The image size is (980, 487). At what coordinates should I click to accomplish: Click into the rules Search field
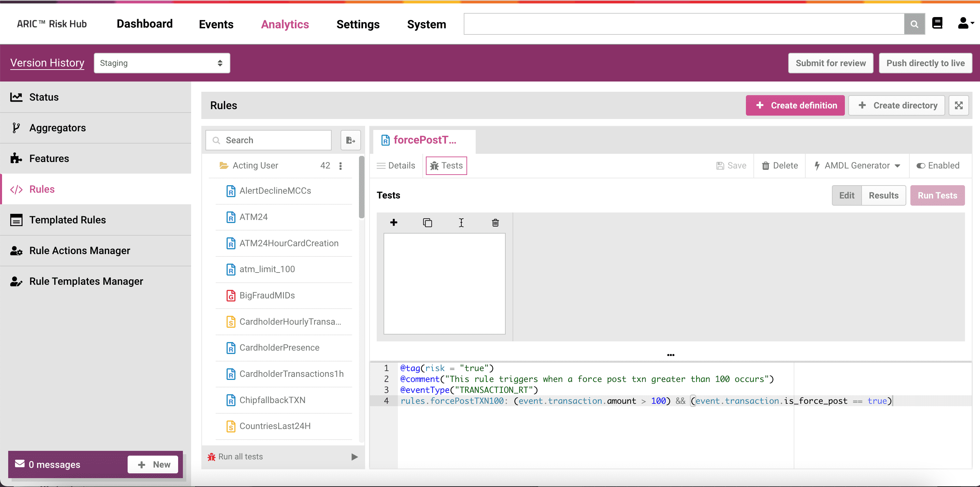269,140
